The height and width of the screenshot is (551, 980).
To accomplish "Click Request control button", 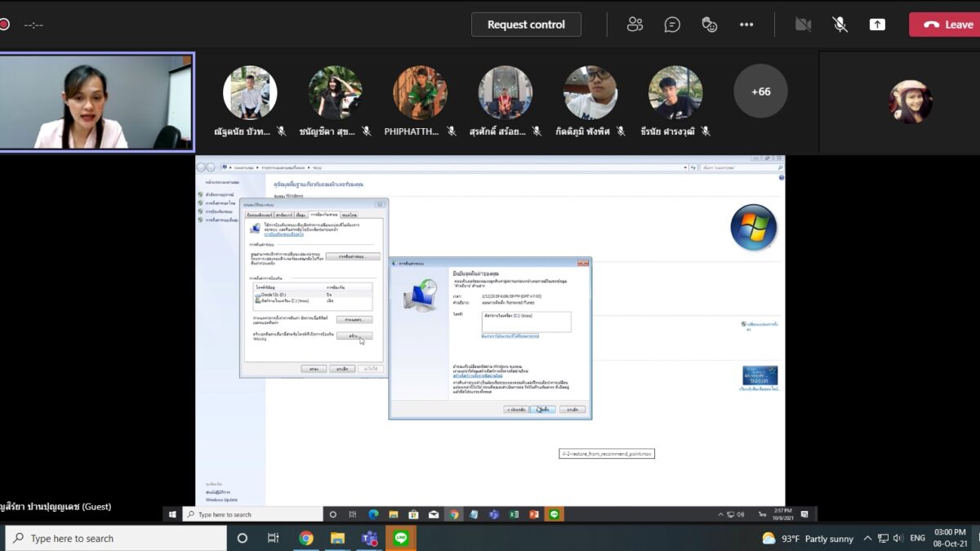I will coord(526,24).
